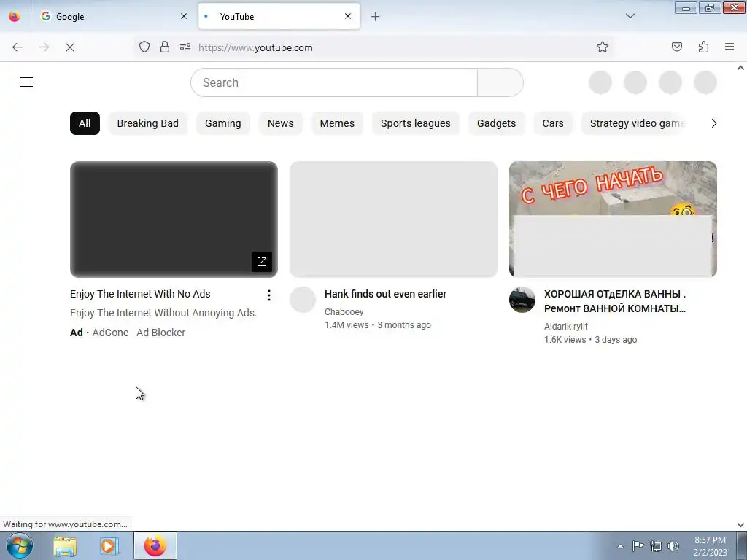
Task: Open the clock showing 8:57 PM
Action: (x=710, y=546)
